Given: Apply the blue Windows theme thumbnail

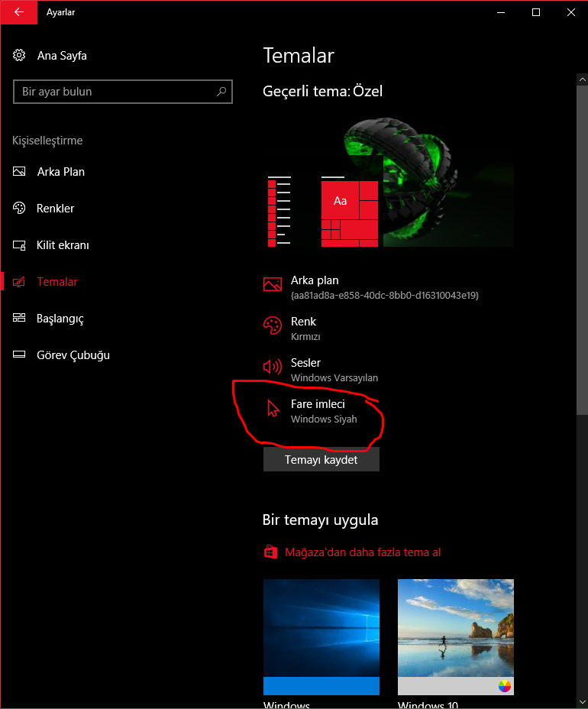Looking at the screenshot, I should [321, 636].
